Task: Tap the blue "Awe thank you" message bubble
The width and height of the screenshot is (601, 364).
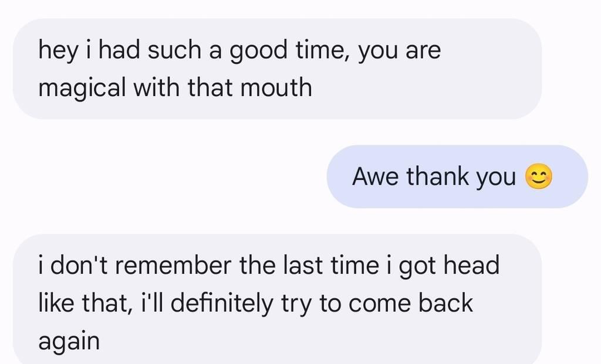Action: pos(457,176)
